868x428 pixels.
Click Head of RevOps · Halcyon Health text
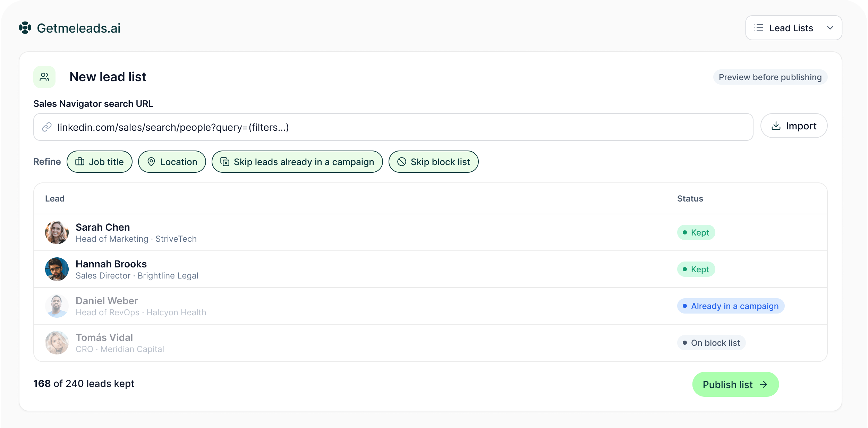tap(141, 313)
